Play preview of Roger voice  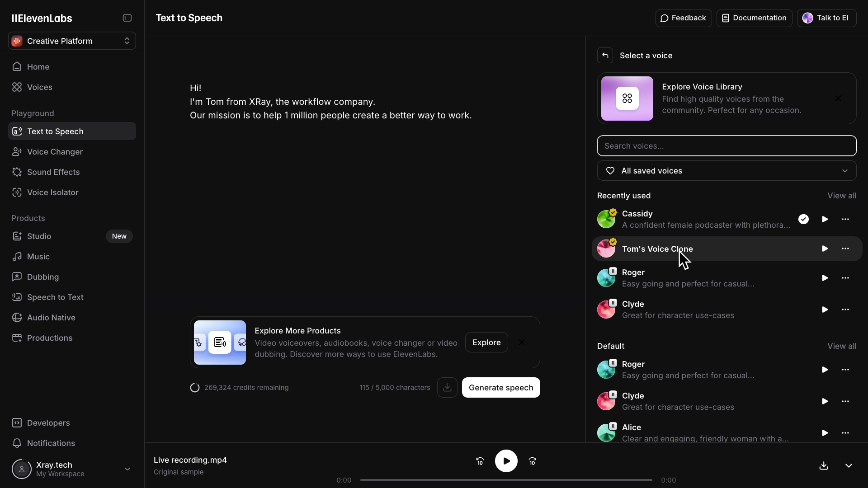pyautogui.click(x=824, y=278)
